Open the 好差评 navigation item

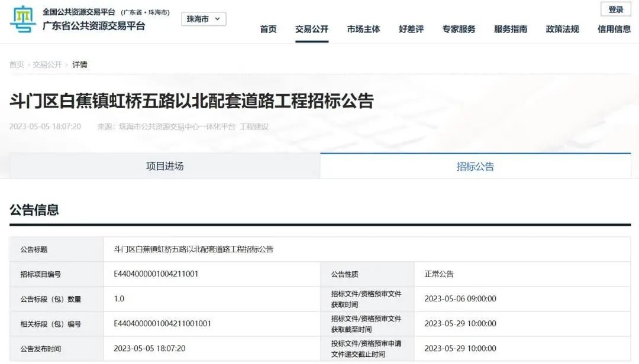click(x=411, y=29)
